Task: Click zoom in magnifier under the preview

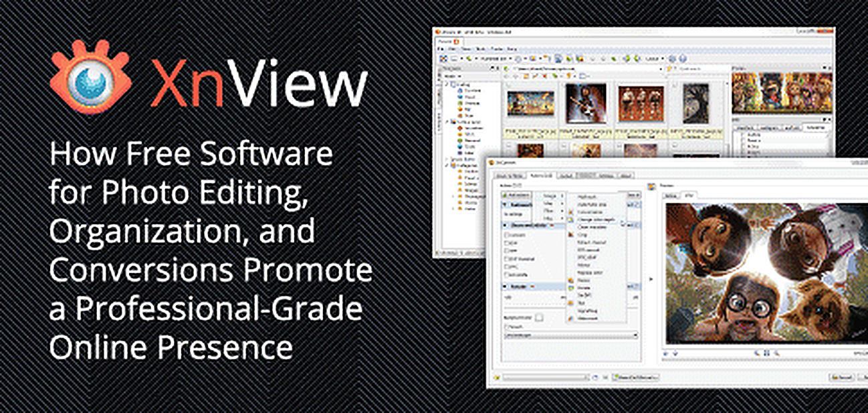Action: pos(757,353)
